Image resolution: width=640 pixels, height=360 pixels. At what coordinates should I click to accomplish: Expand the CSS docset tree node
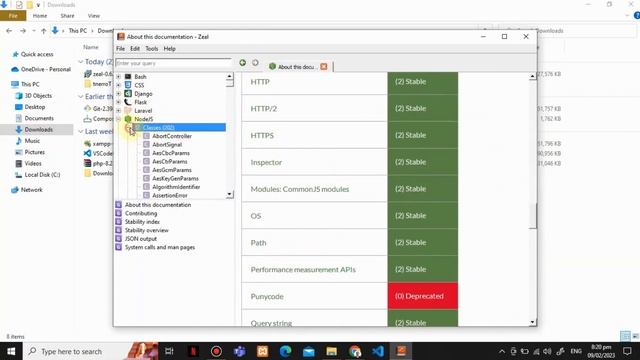click(x=118, y=85)
